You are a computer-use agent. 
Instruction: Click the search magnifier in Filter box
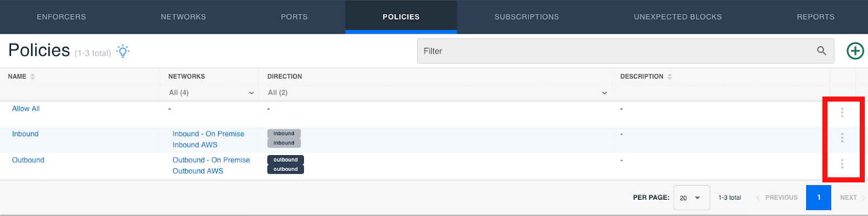coord(821,51)
